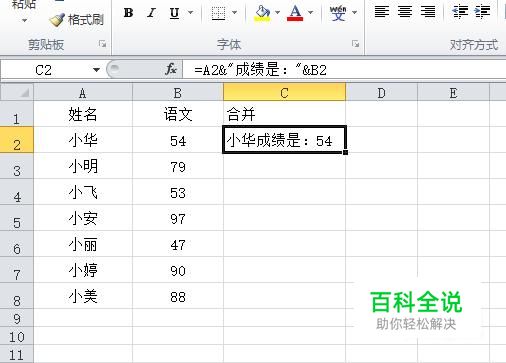Click the score cell 54 in column B
The image size is (506, 363).
point(178,140)
